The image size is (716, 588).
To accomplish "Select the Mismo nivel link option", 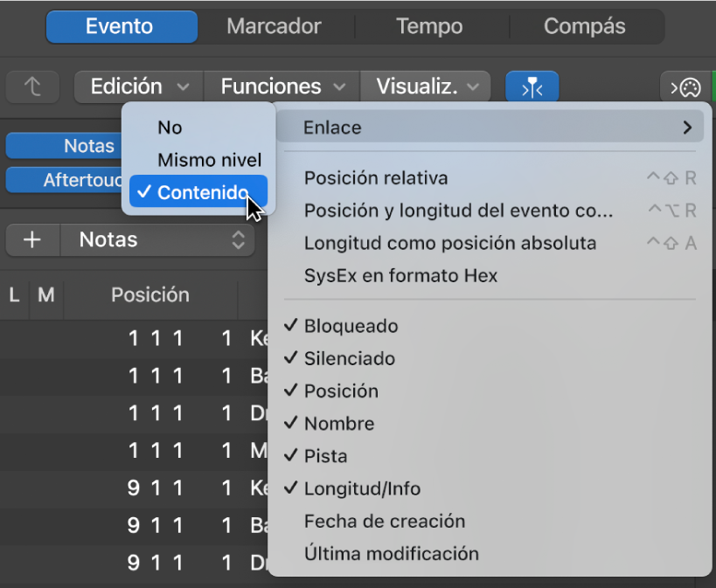I will pyautogui.click(x=209, y=161).
